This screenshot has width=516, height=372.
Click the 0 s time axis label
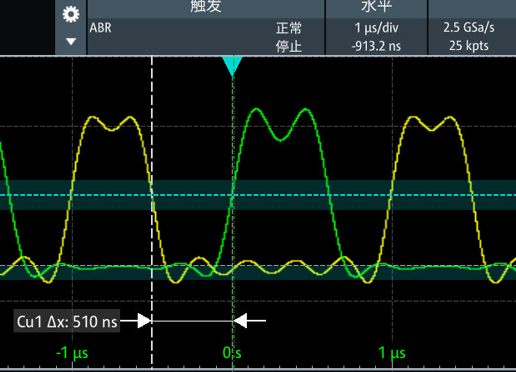point(232,353)
